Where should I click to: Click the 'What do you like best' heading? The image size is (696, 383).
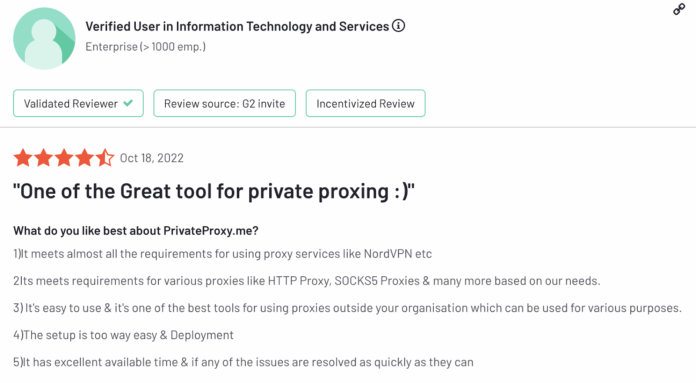click(136, 231)
